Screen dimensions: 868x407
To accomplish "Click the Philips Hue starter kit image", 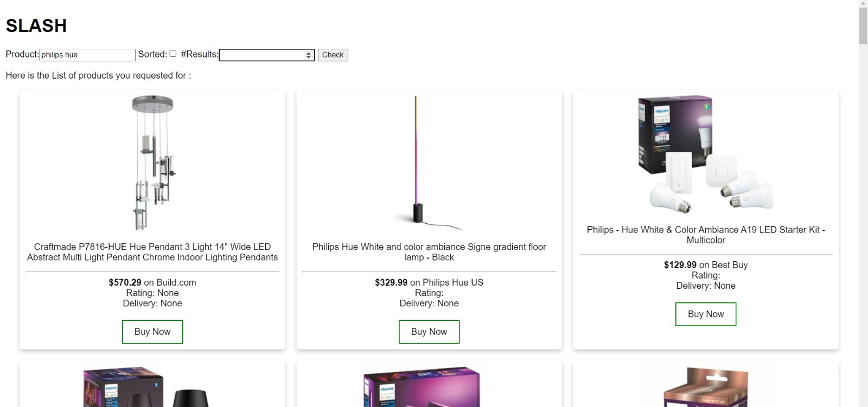I will click(x=706, y=154).
